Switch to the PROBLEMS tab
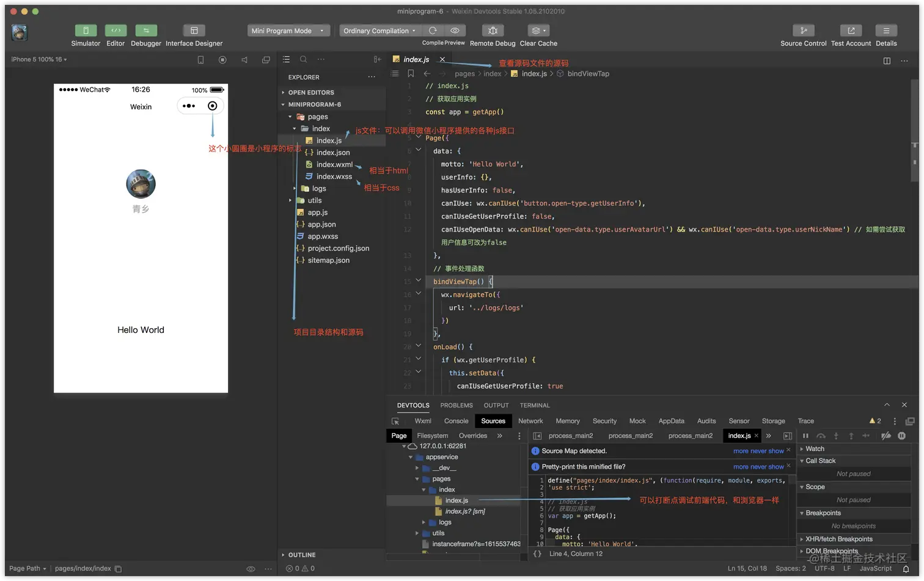The image size is (924, 581). (457, 405)
